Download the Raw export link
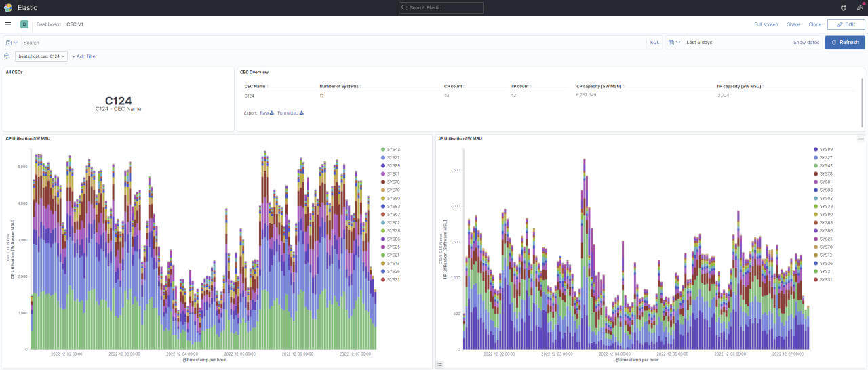The image size is (868, 370). (267, 113)
